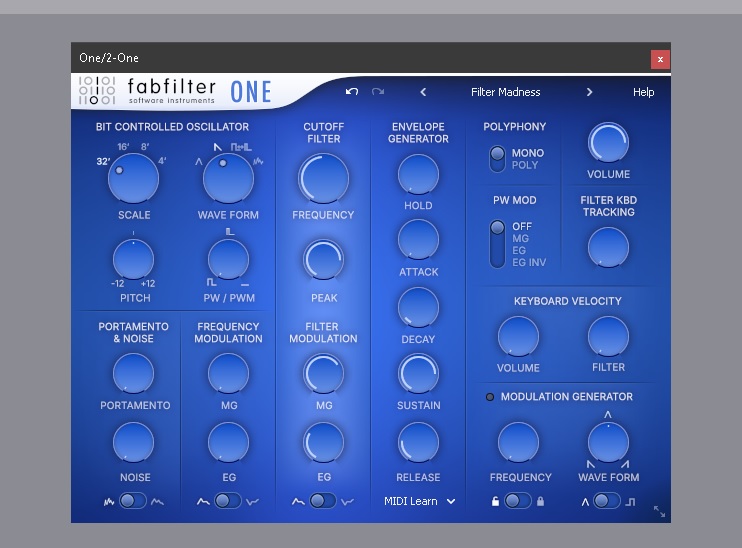Click the Filter Modulation MG knob
Image resolution: width=742 pixels, height=548 pixels.
click(323, 373)
